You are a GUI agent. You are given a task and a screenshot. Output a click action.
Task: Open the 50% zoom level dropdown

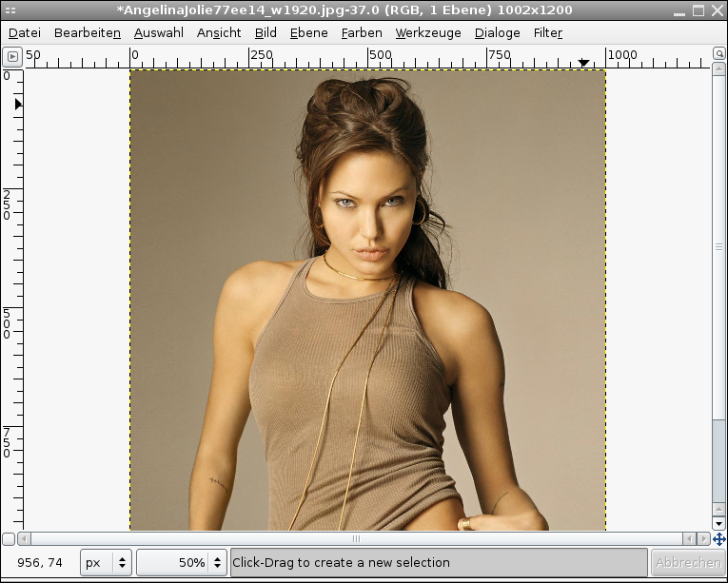pyautogui.click(x=218, y=562)
